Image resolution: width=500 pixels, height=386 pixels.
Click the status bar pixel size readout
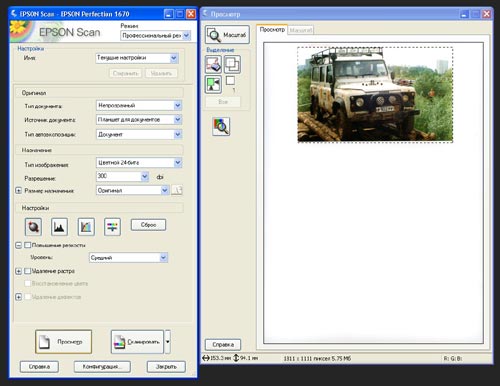(x=317, y=359)
